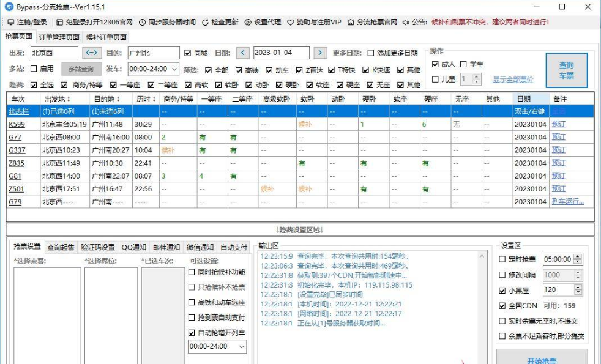Image resolution: width=601 pixels, height=364 pixels.
Task: Open 微信通知 tab
Action: pyautogui.click(x=200, y=247)
